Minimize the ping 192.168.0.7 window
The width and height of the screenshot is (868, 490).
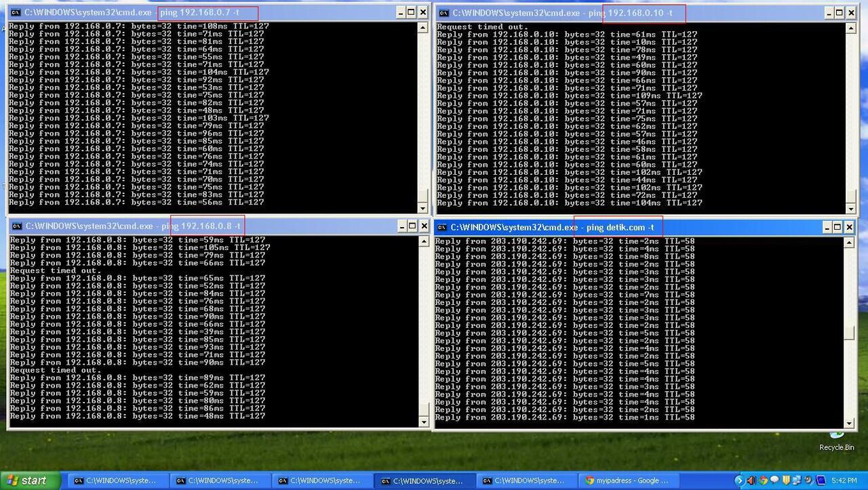401,12
